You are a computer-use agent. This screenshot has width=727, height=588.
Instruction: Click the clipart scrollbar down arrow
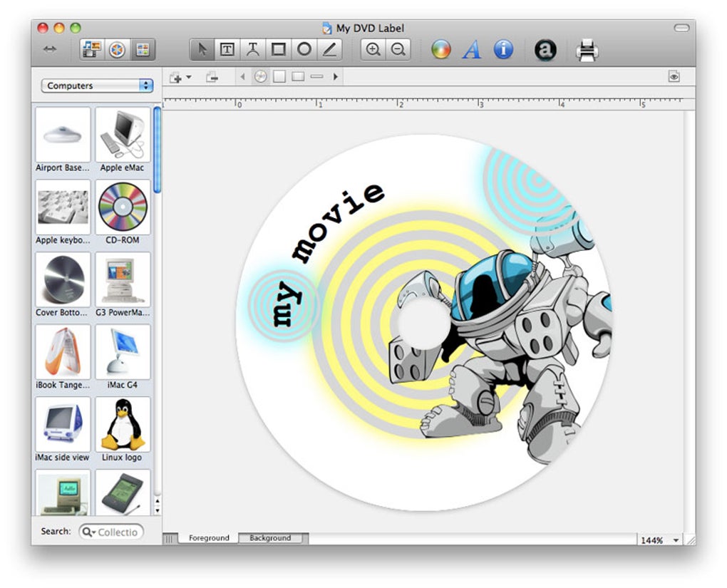pos(158,510)
